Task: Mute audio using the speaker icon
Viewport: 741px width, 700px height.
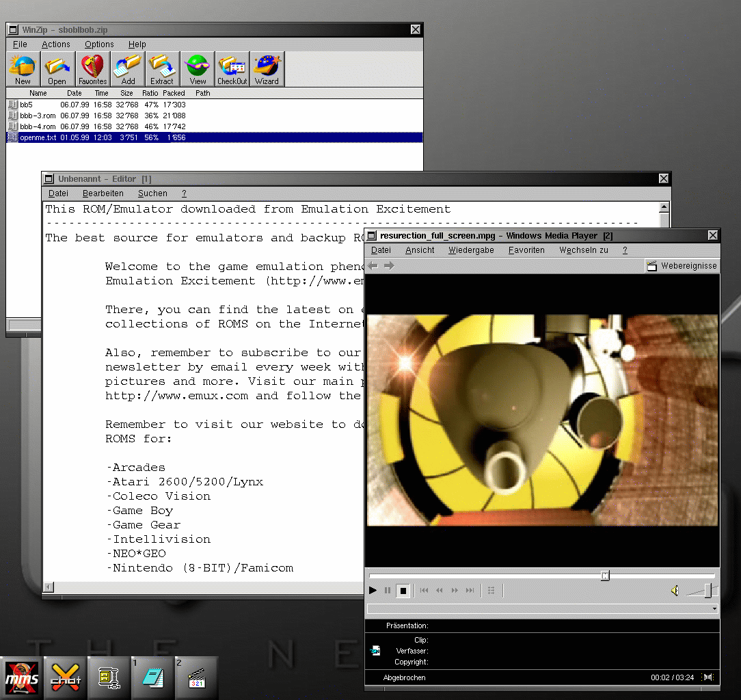Action: coord(675,591)
